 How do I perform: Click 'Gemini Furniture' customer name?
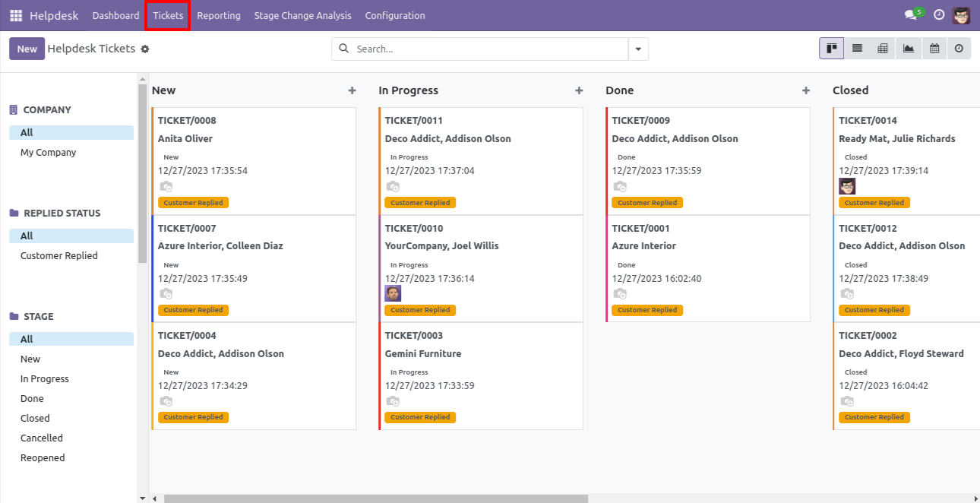click(423, 354)
